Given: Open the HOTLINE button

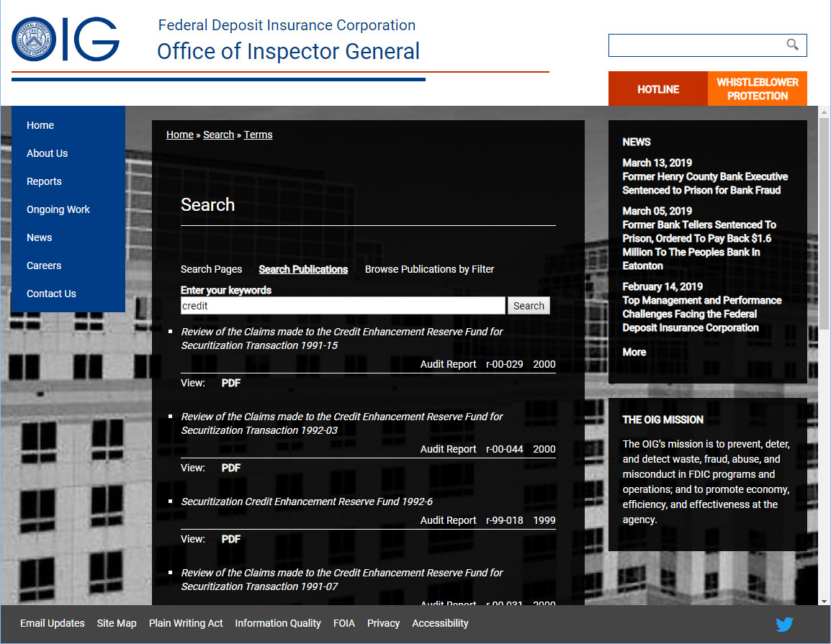Looking at the screenshot, I should point(657,89).
